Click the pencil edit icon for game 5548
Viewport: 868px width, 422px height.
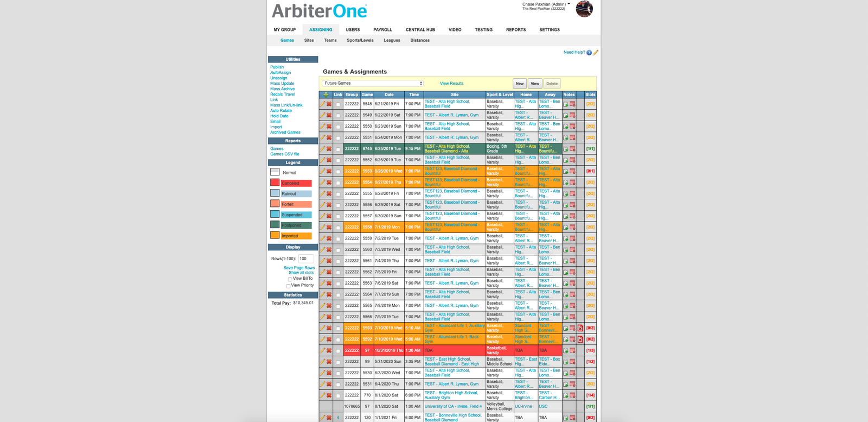point(322,104)
